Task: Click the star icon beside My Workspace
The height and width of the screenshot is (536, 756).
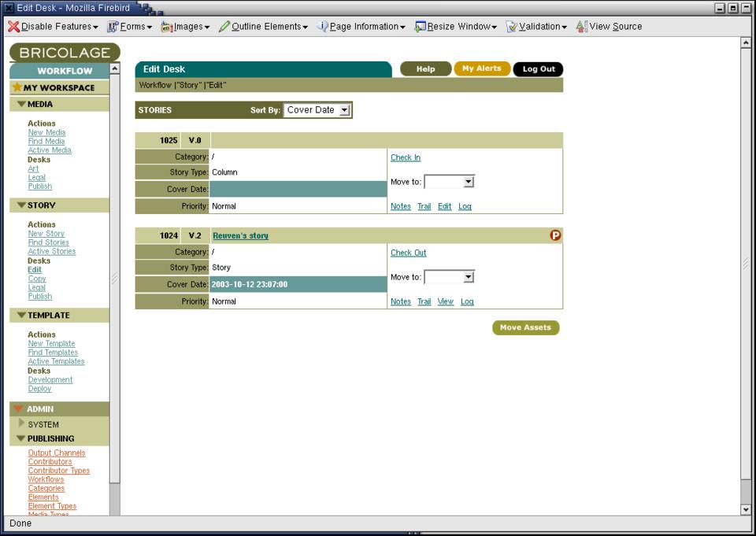Action: pyautogui.click(x=17, y=87)
